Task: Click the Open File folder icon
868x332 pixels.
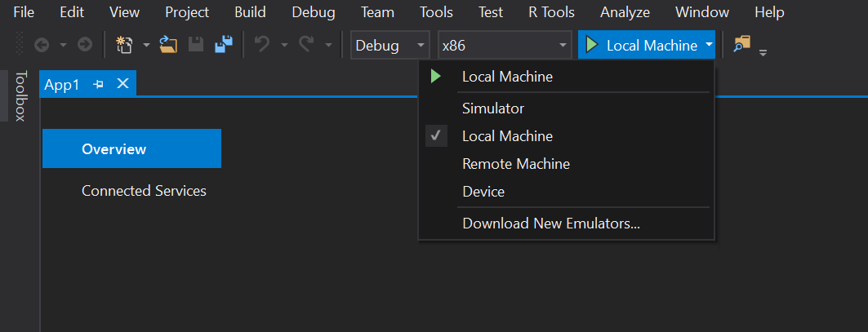Action: [x=168, y=46]
